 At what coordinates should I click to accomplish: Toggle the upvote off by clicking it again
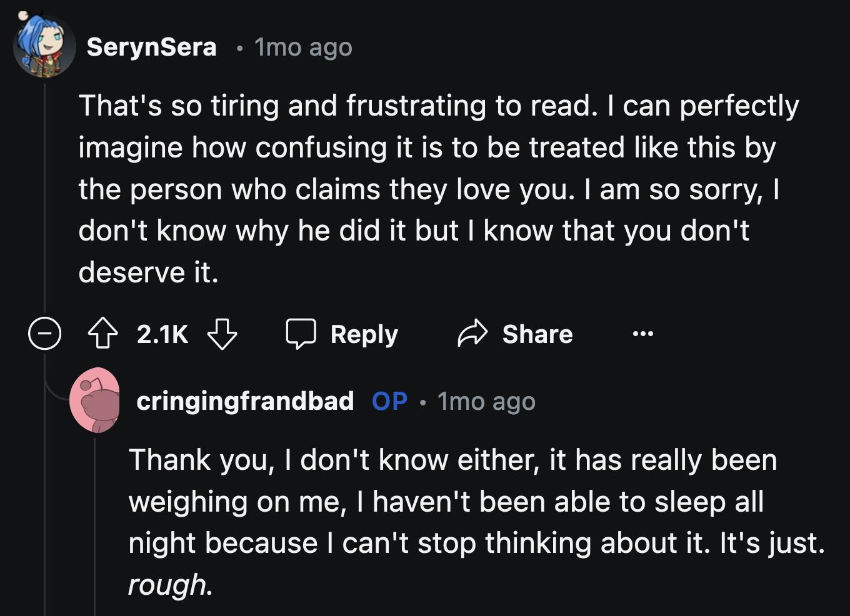tap(102, 334)
